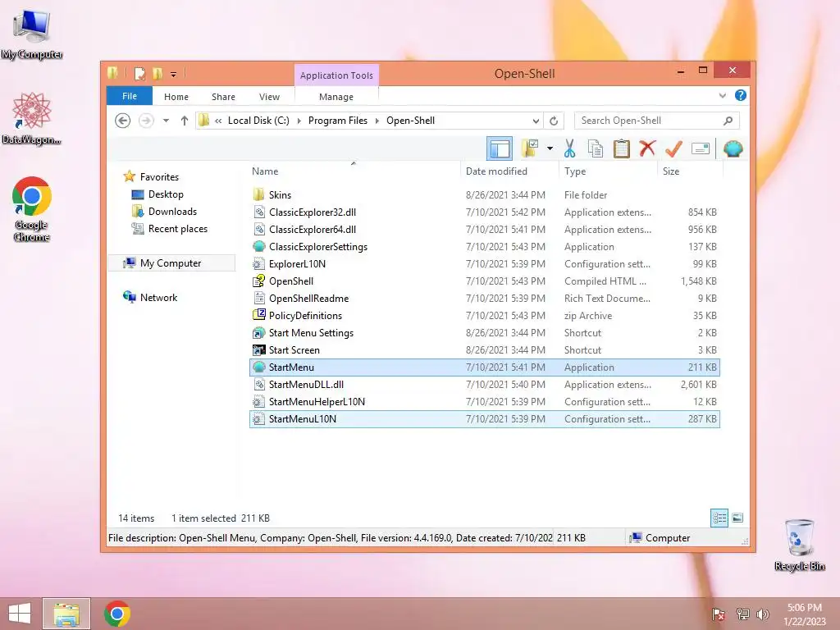Click the Paste clipboard toolbar icon
840x630 pixels.
click(x=622, y=148)
